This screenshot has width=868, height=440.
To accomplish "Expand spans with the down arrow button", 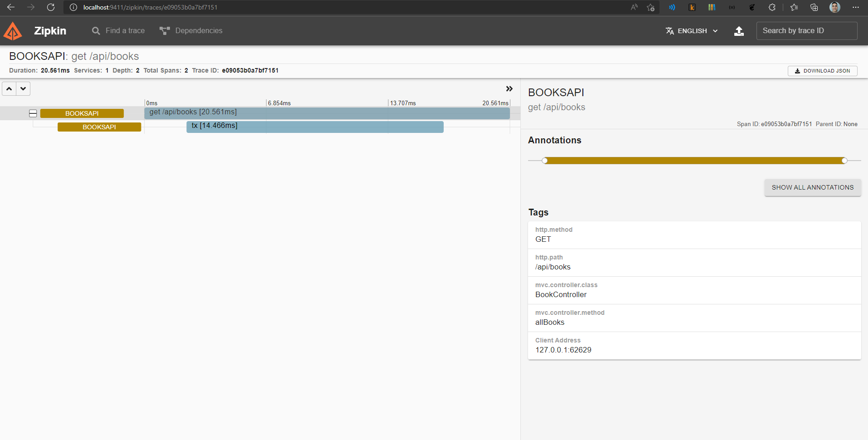I will point(23,88).
